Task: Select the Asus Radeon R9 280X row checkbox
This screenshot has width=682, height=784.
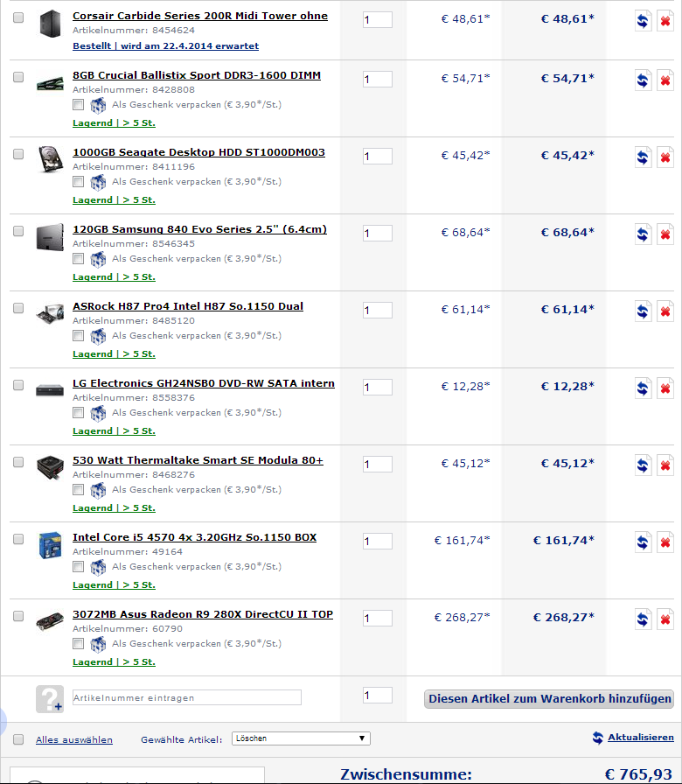Action: point(18,616)
